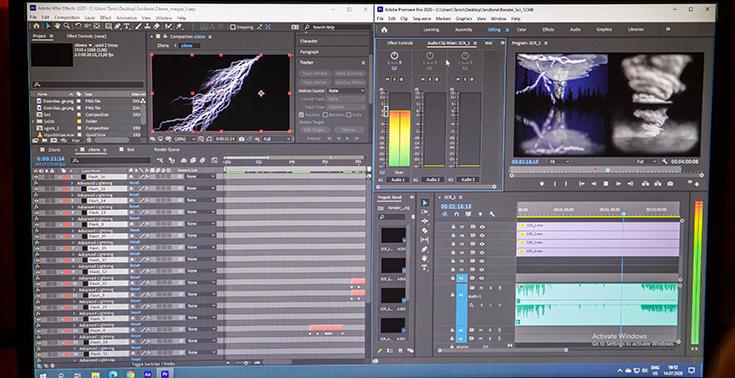Select the Premiere Selection tool arrow
This screenshot has width=735, height=378.
pyautogui.click(x=425, y=203)
